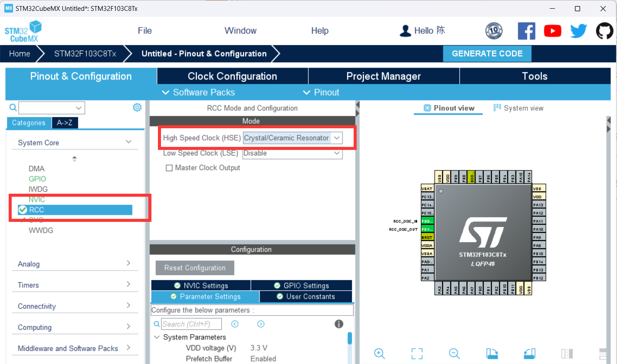The width and height of the screenshot is (617, 364).
Task: Open the STM32 YouTube channel icon
Action: point(552,30)
